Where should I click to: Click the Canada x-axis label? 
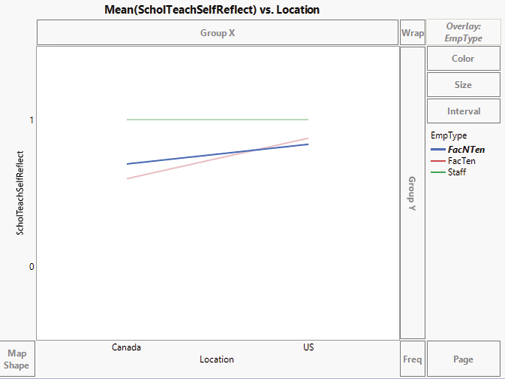(126, 347)
